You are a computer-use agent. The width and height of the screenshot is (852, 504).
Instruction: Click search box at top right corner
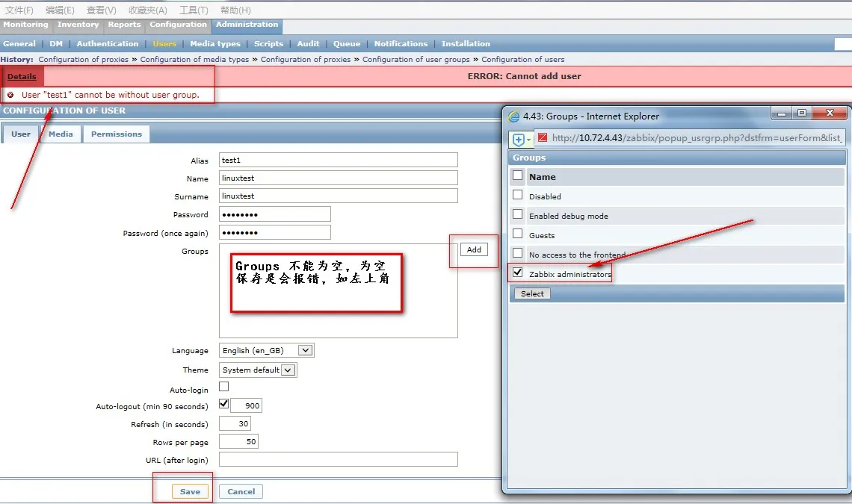point(843,45)
